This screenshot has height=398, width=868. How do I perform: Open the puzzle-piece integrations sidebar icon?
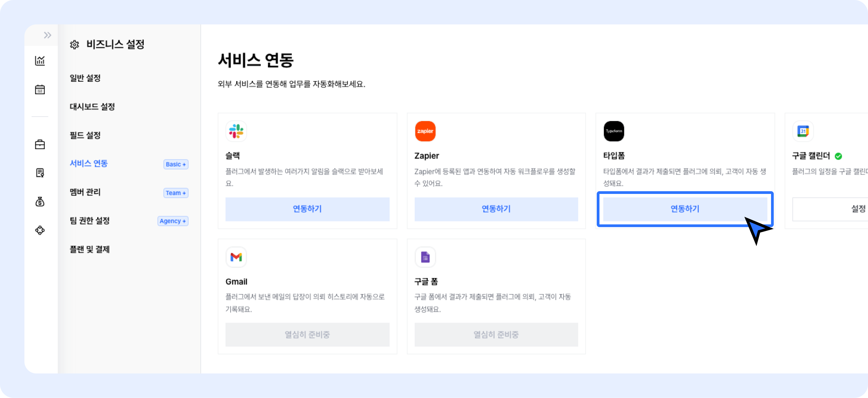[40, 230]
